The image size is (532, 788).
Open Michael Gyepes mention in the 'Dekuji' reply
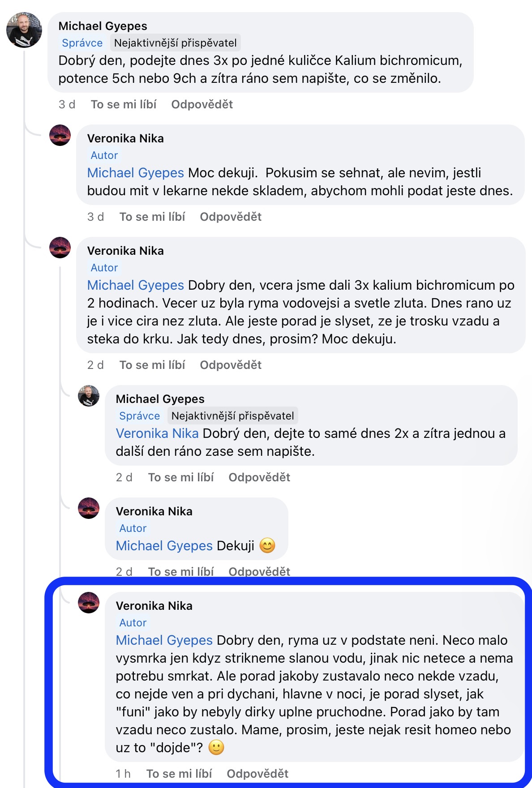(164, 546)
